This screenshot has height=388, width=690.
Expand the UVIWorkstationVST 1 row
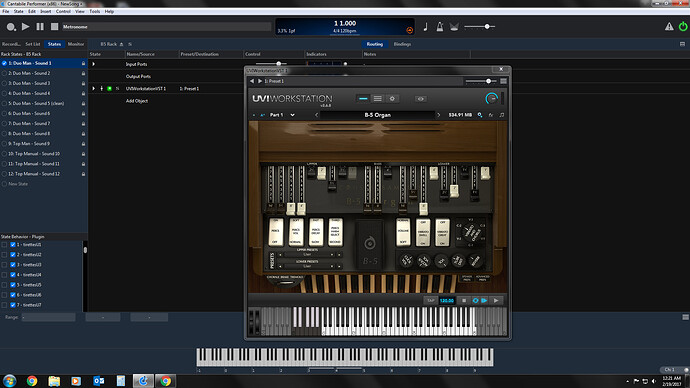(93, 88)
